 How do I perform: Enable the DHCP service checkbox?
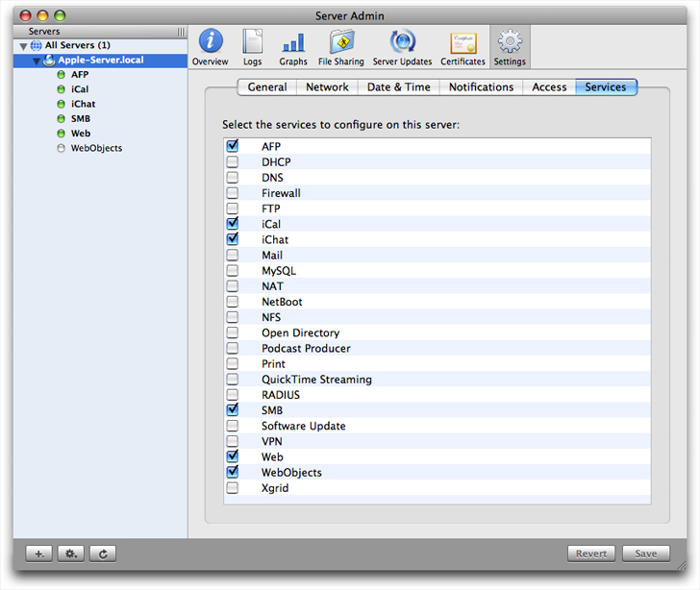233,162
